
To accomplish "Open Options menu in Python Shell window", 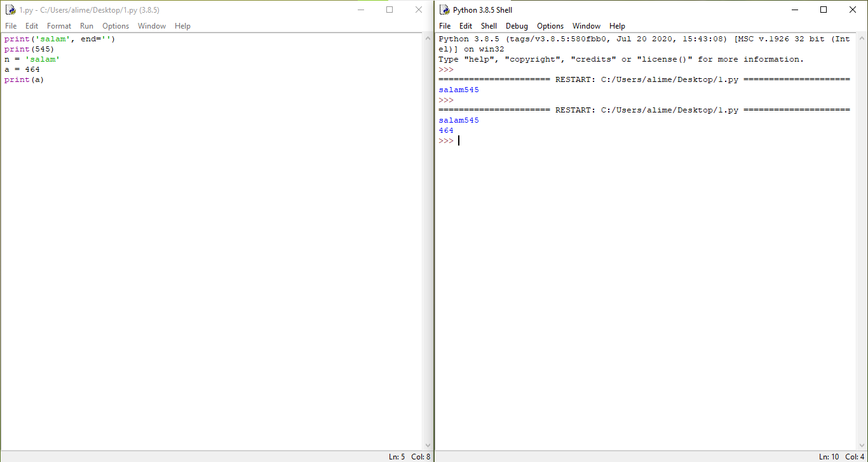I will (x=550, y=26).
